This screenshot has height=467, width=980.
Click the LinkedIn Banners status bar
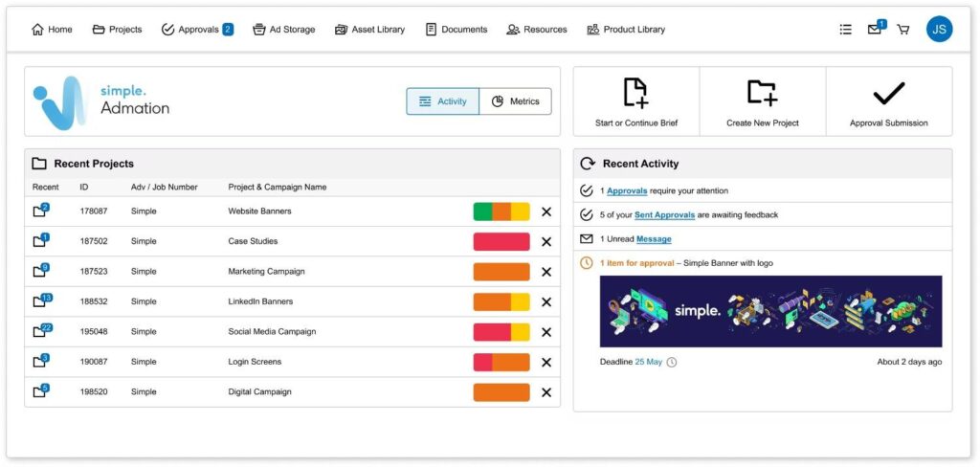(x=501, y=302)
